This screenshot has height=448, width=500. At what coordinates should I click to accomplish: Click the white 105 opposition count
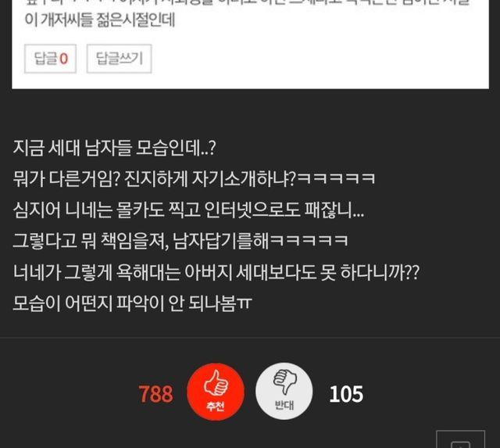[x=346, y=394]
